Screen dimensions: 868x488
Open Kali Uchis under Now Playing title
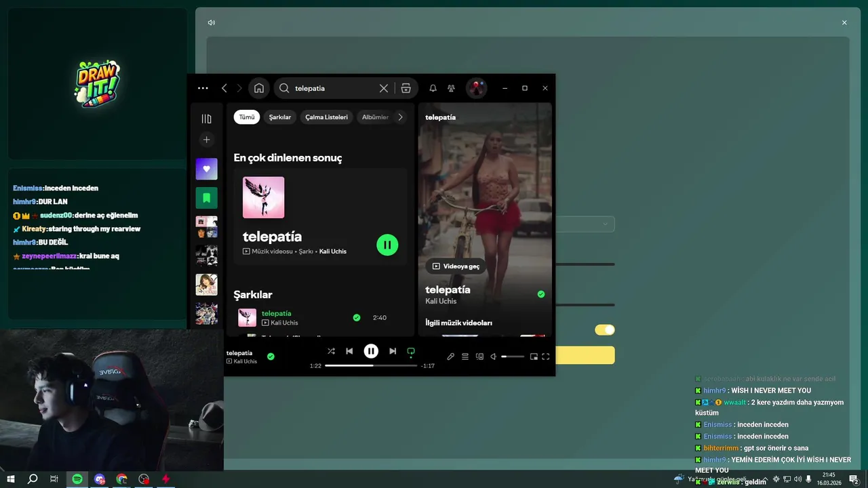pyautogui.click(x=441, y=301)
